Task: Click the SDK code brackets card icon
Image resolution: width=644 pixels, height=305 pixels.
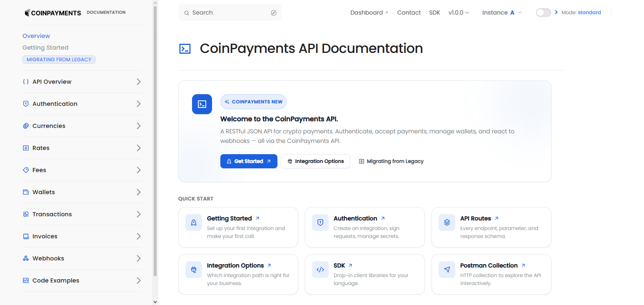Action: click(320, 270)
